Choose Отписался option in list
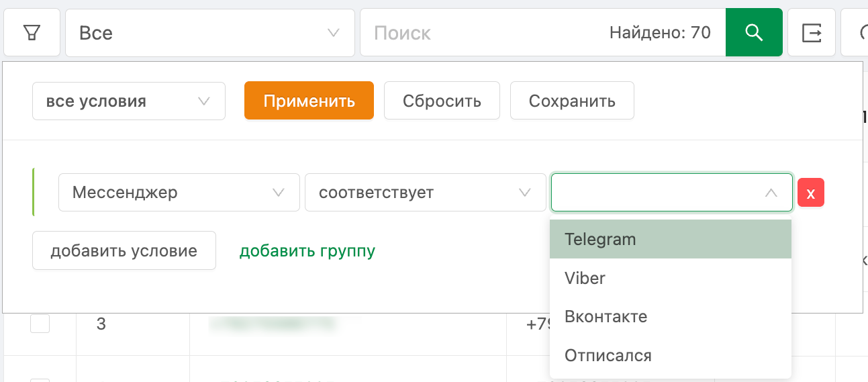The width and height of the screenshot is (868, 382). [x=671, y=356]
